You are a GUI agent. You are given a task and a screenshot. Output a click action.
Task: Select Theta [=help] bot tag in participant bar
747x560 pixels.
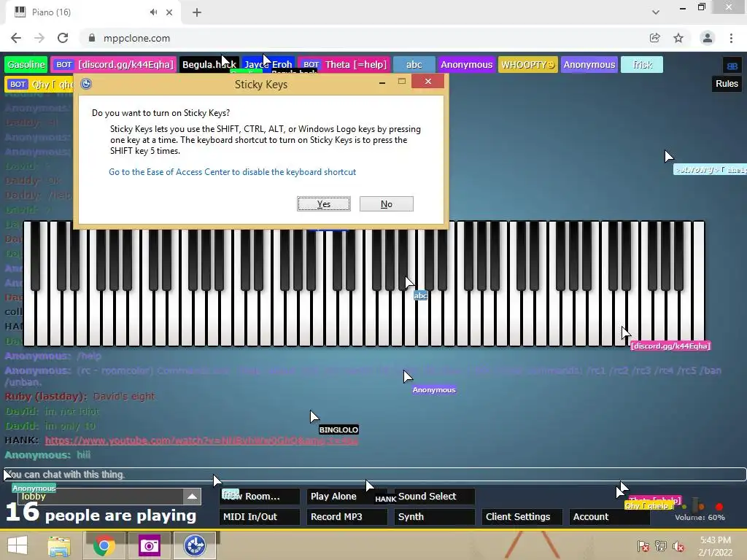(344, 65)
